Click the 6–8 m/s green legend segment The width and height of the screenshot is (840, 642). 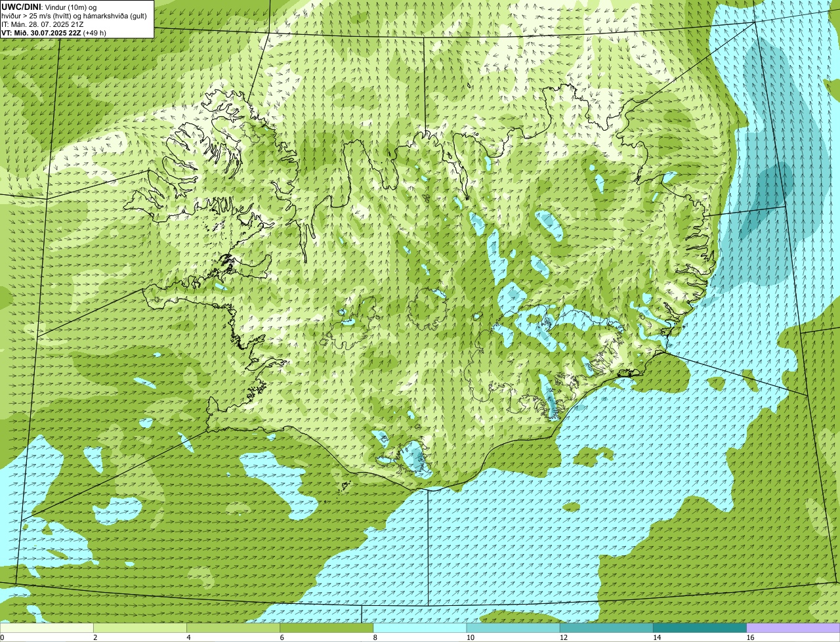click(327, 628)
